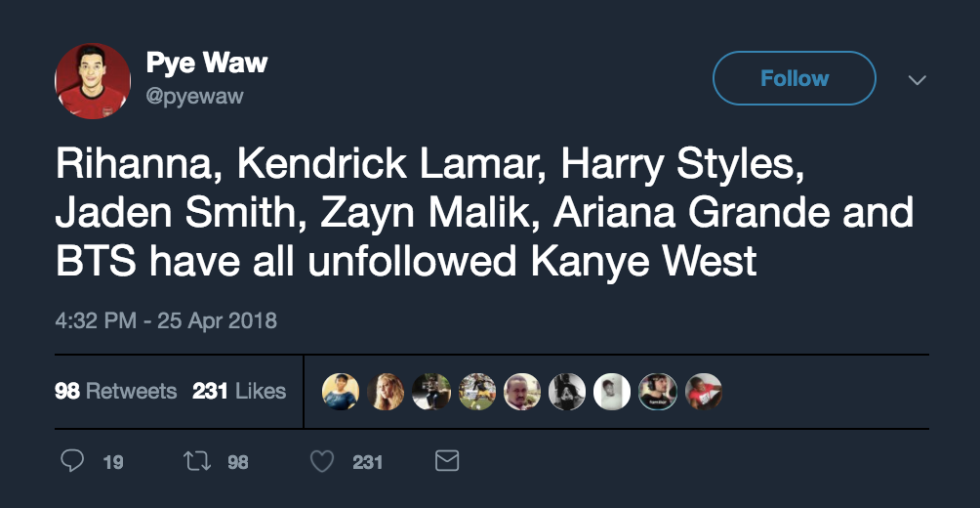Follow the @pyewaw account
This screenshot has height=508, width=980.
[794, 78]
